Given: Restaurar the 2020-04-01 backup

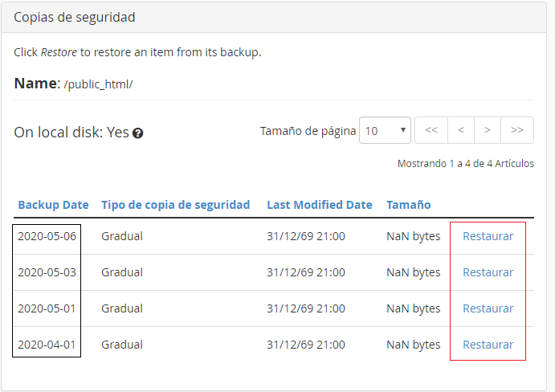Looking at the screenshot, I should [x=488, y=345].
